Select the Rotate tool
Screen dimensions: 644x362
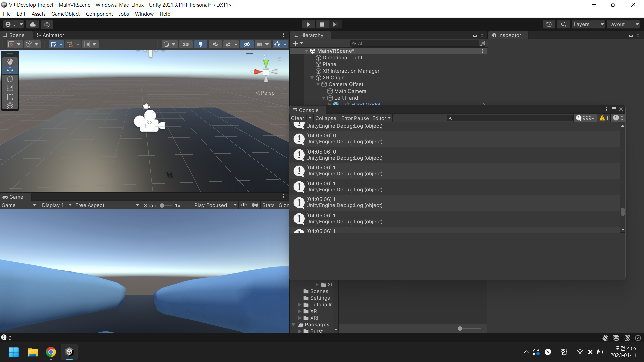click(10, 79)
